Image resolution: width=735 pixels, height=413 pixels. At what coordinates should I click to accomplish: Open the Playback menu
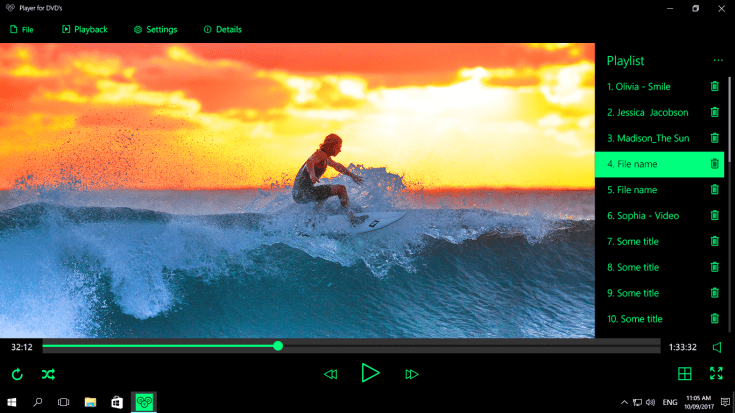point(84,29)
